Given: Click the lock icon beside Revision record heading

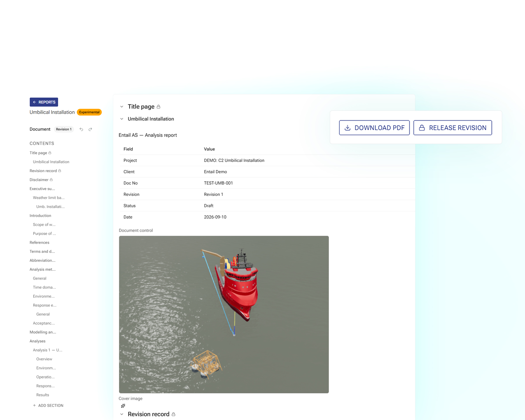Looking at the screenshot, I should [x=173, y=414].
